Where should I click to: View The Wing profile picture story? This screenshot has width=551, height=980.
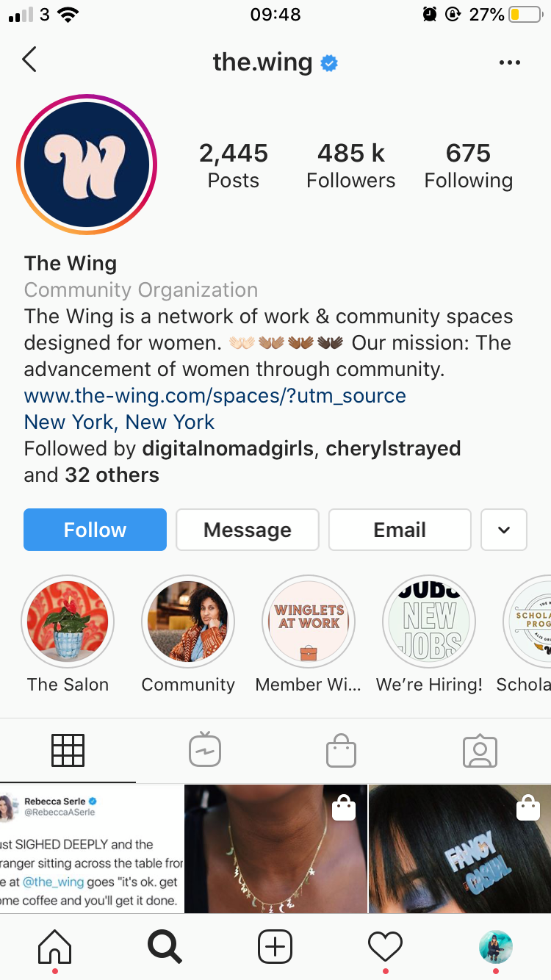[x=87, y=164]
